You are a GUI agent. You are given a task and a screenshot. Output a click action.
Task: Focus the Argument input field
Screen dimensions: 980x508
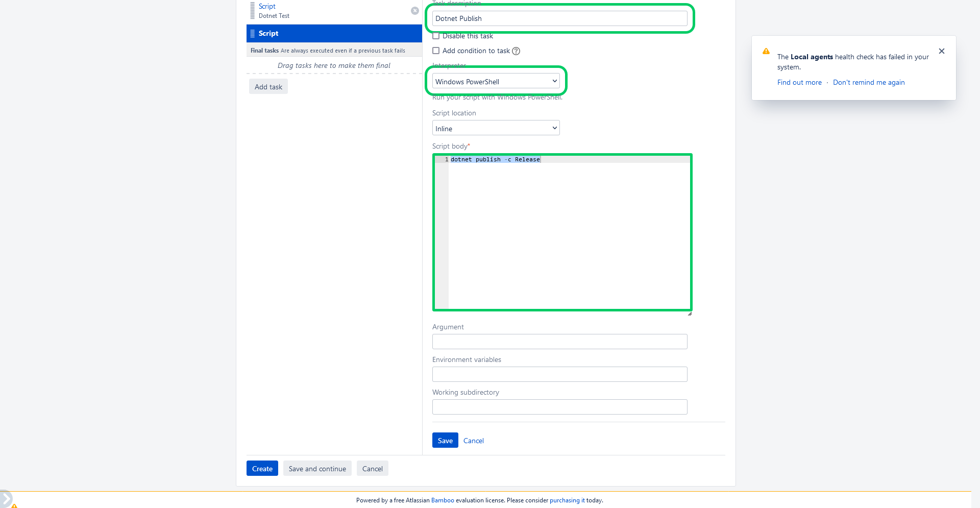click(x=560, y=342)
